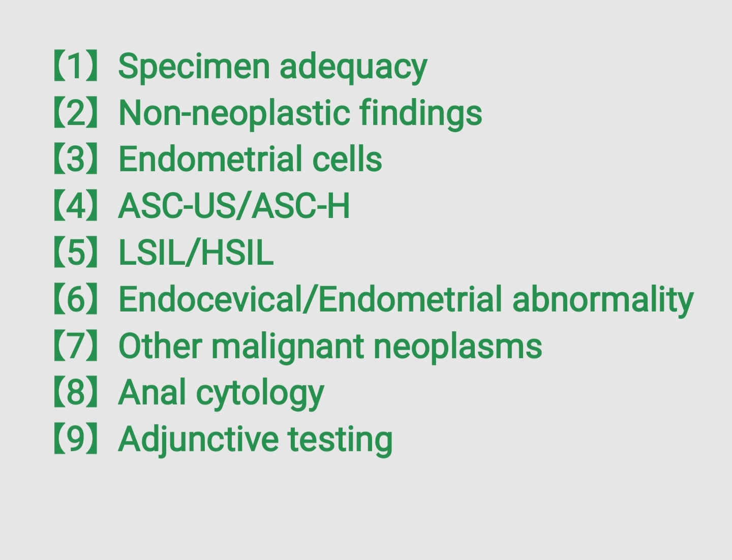Choose the Endometrial cells topic

(x=250, y=160)
